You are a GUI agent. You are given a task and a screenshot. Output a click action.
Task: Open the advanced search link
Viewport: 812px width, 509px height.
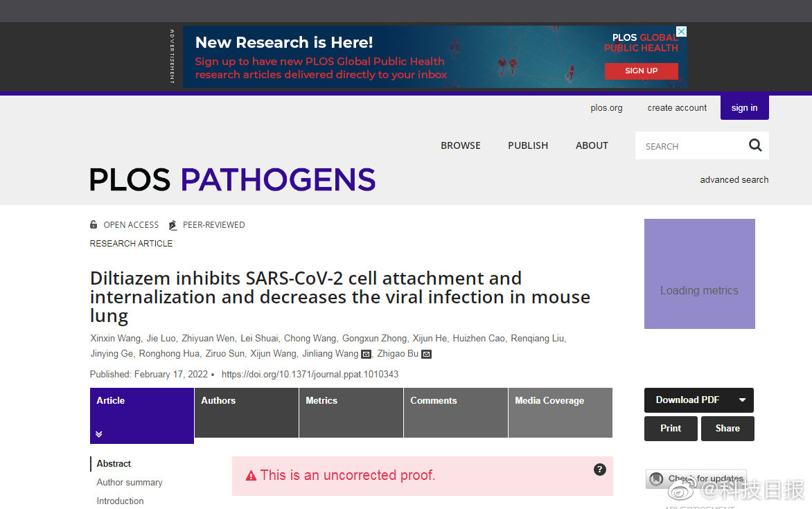[x=734, y=179]
